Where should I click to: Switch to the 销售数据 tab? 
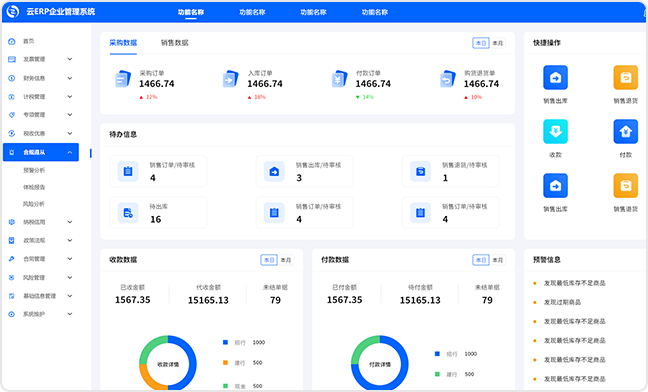[174, 43]
